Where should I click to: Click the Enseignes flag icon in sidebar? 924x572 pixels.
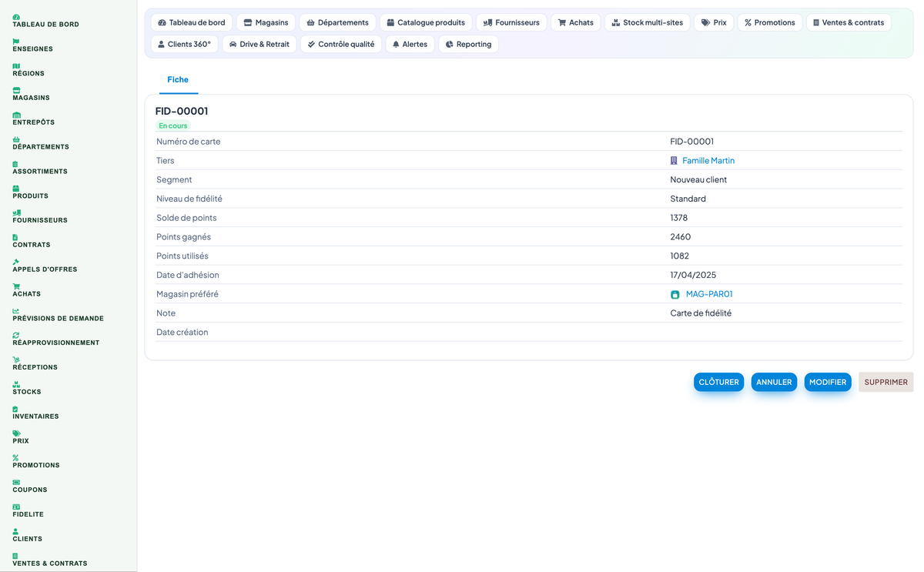pos(16,42)
